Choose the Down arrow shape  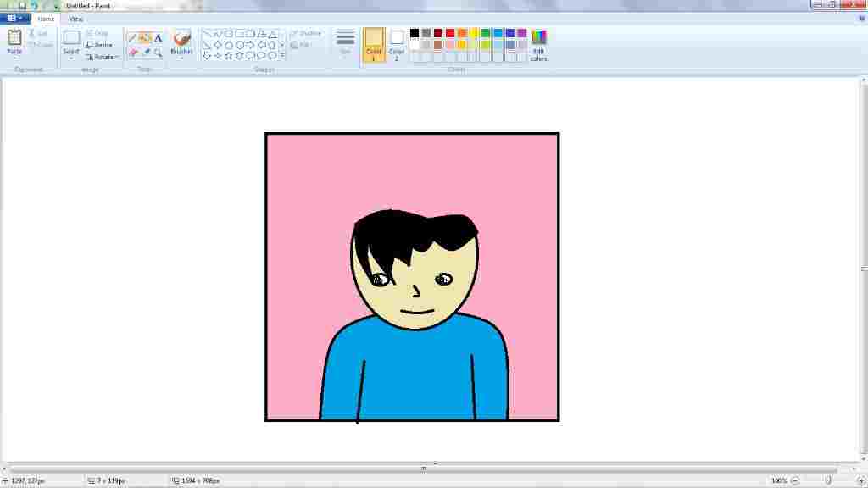(x=207, y=55)
